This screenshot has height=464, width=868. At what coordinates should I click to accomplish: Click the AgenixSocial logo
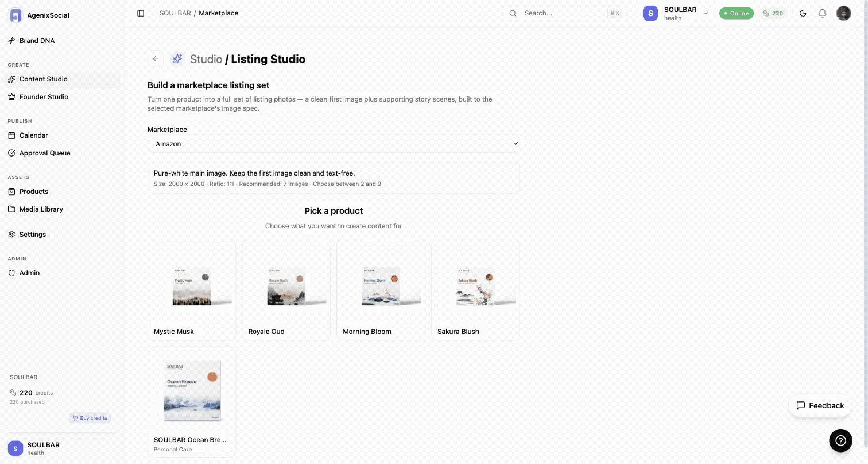[15, 15]
